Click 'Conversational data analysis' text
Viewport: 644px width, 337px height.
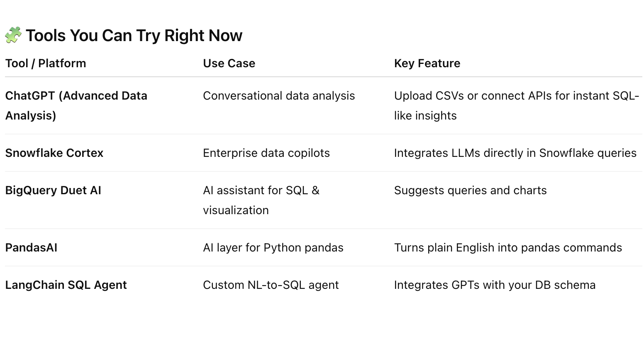[279, 96]
